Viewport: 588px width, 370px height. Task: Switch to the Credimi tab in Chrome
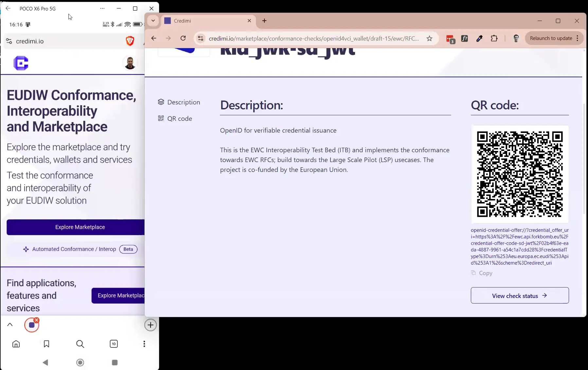pyautogui.click(x=208, y=21)
